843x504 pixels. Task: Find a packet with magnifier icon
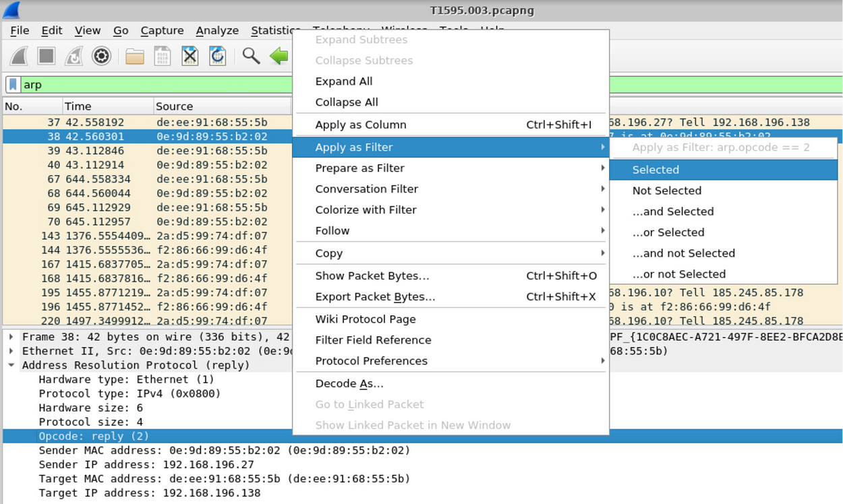point(252,56)
